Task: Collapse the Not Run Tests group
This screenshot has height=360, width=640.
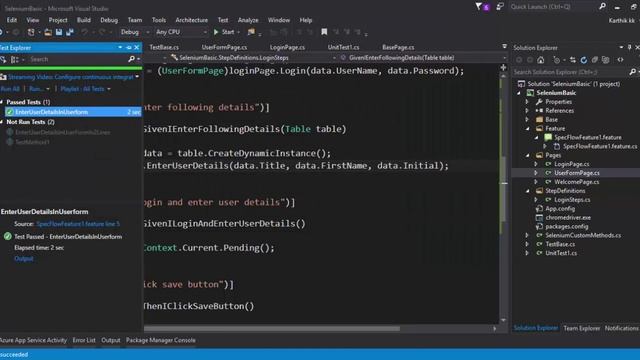Action: 2,122
